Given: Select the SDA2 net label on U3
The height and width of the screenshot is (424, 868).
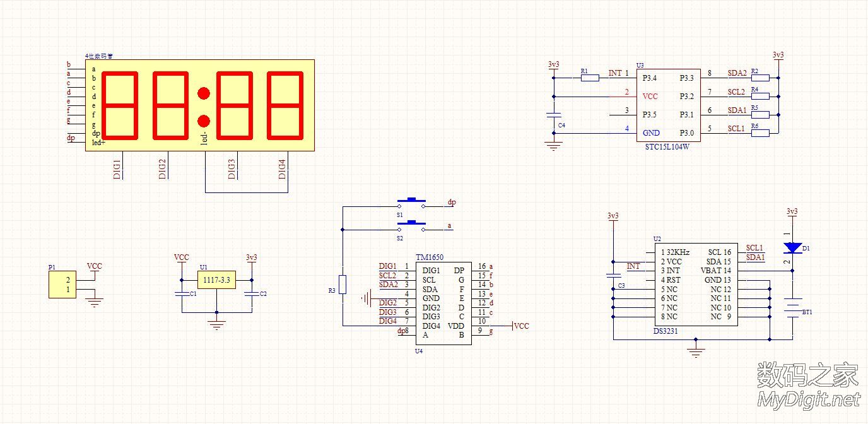Looking at the screenshot, I should coord(737,74).
